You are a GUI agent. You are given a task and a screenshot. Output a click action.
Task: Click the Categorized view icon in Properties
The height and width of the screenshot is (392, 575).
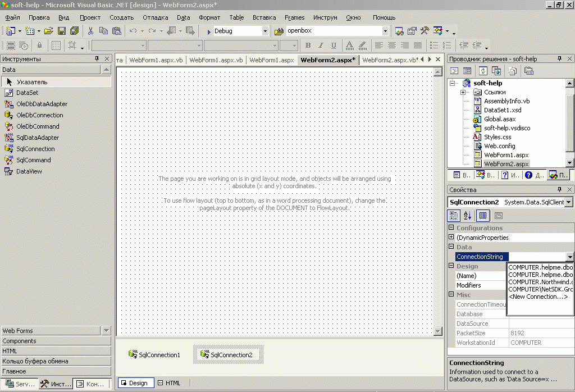pyautogui.click(x=454, y=216)
